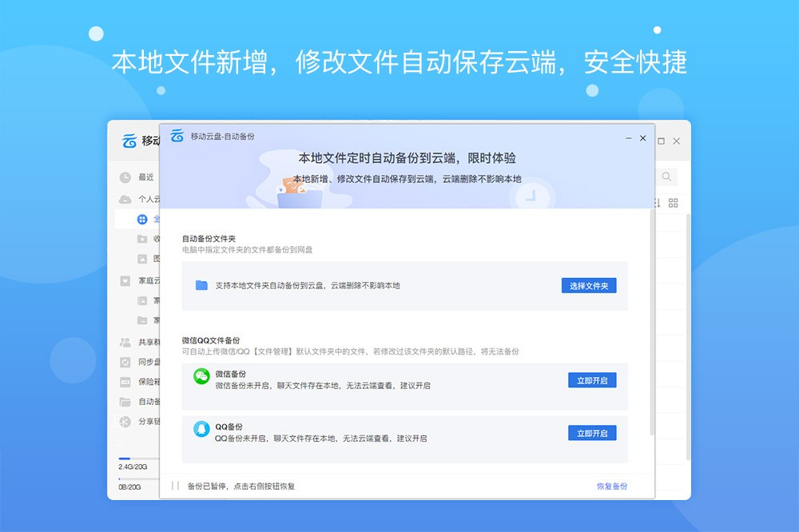Click the 2.4G/20G storage text
This screenshot has width=799, height=532.
(133, 466)
